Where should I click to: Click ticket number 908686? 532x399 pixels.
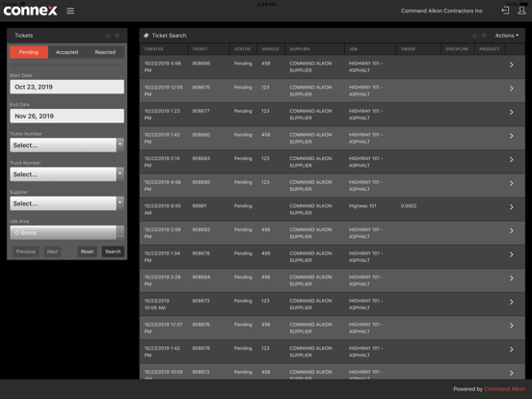coord(201,64)
